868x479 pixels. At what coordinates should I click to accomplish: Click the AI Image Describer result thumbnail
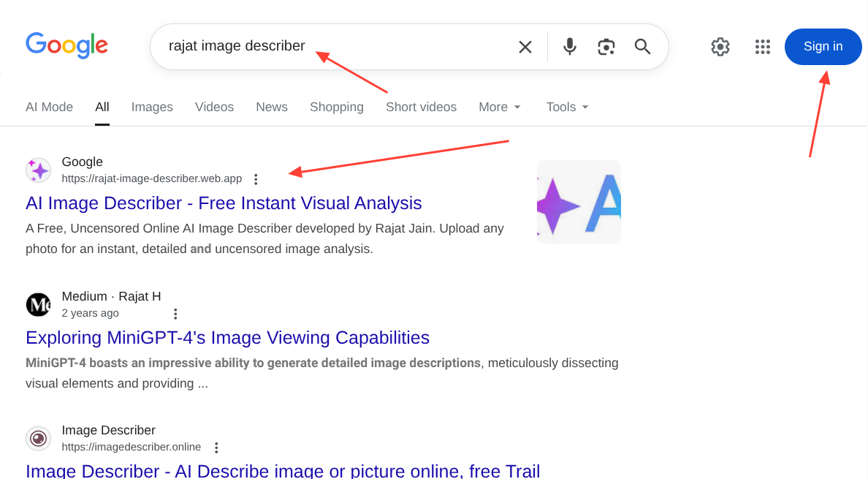point(579,202)
